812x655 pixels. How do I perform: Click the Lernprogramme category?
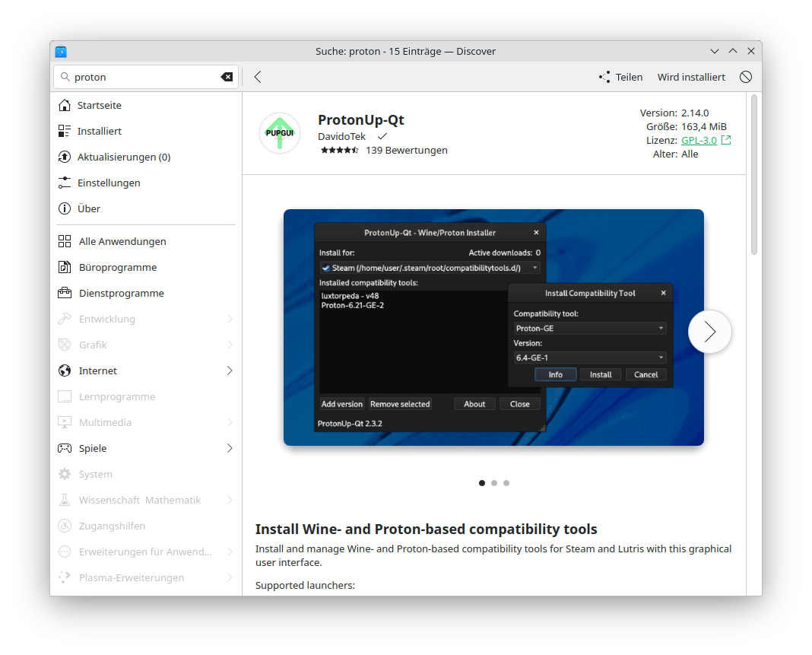pos(146,397)
